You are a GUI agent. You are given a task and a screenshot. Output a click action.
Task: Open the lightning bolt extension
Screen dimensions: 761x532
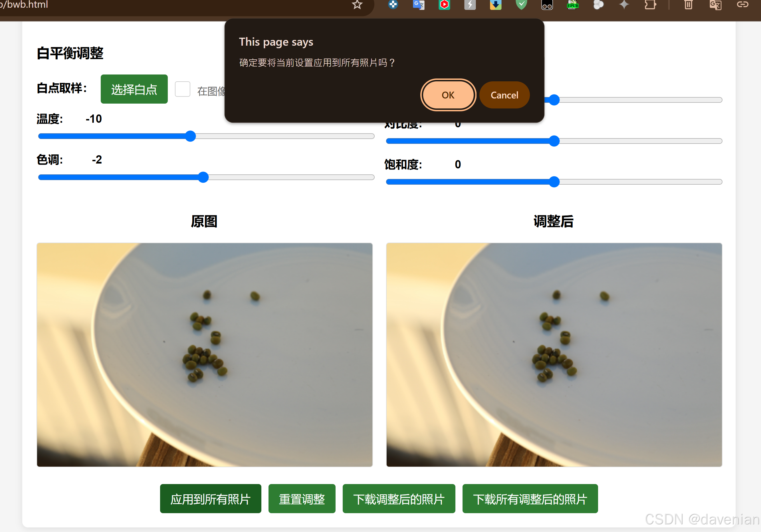coord(470,5)
